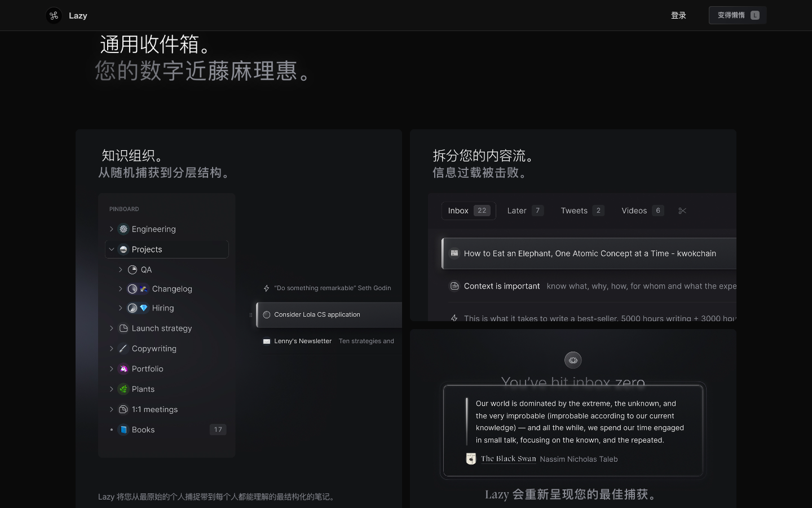Expand the Portfolio chevron
This screenshot has width=812, height=508.
point(112,369)
